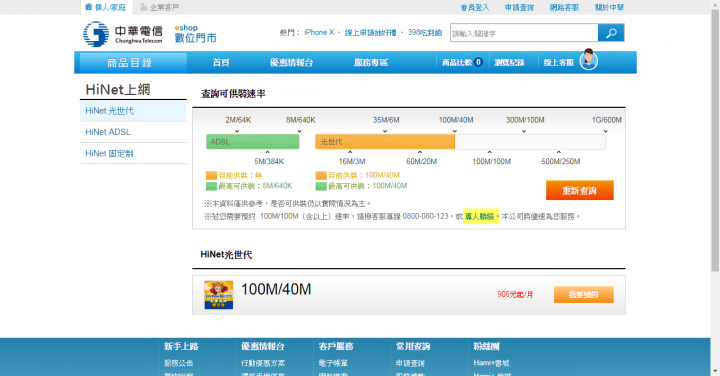Click the 500M/250M speed marker
Image resolution: width=720 pixels, height=376 pixels.
(x=560, y=162)
